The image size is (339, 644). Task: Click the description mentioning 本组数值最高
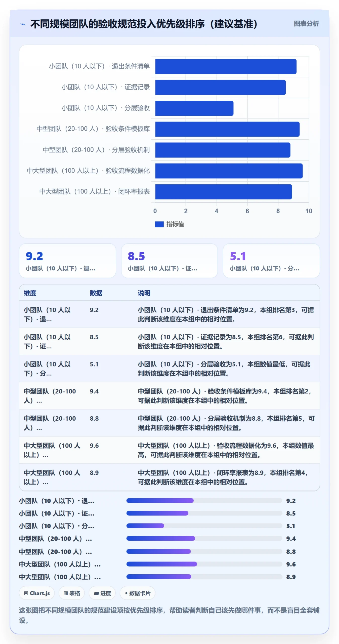[226, 450]
